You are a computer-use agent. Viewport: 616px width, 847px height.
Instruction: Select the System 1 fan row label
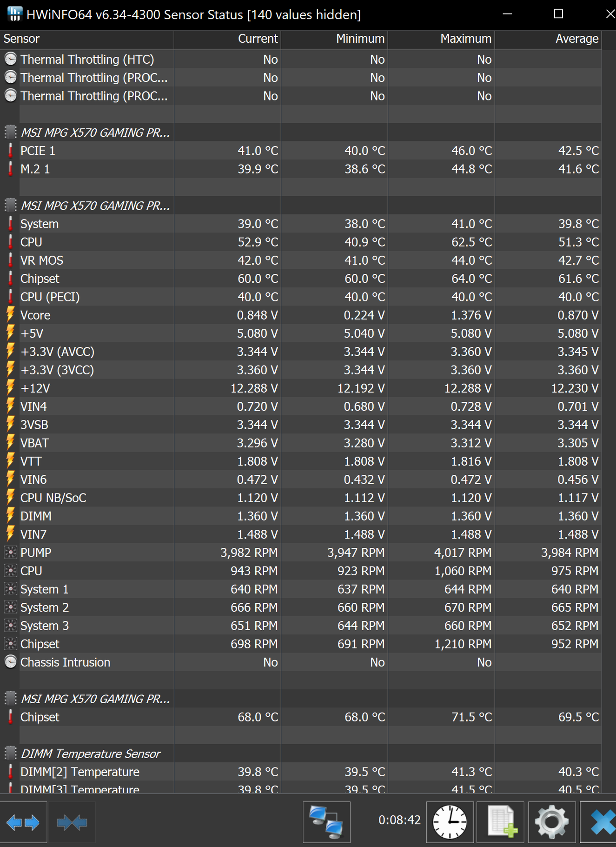(x=45, y=589)
